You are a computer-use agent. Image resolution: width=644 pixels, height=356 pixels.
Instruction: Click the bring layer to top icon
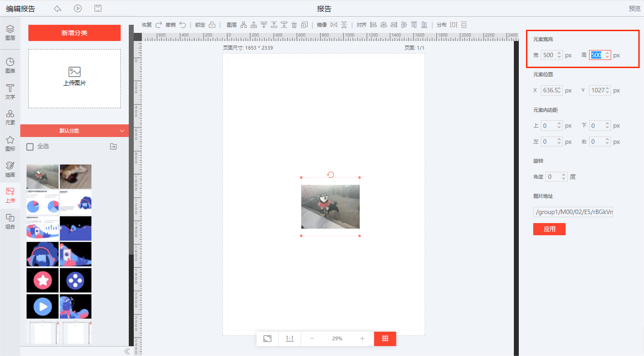click(x=274, y=25)
